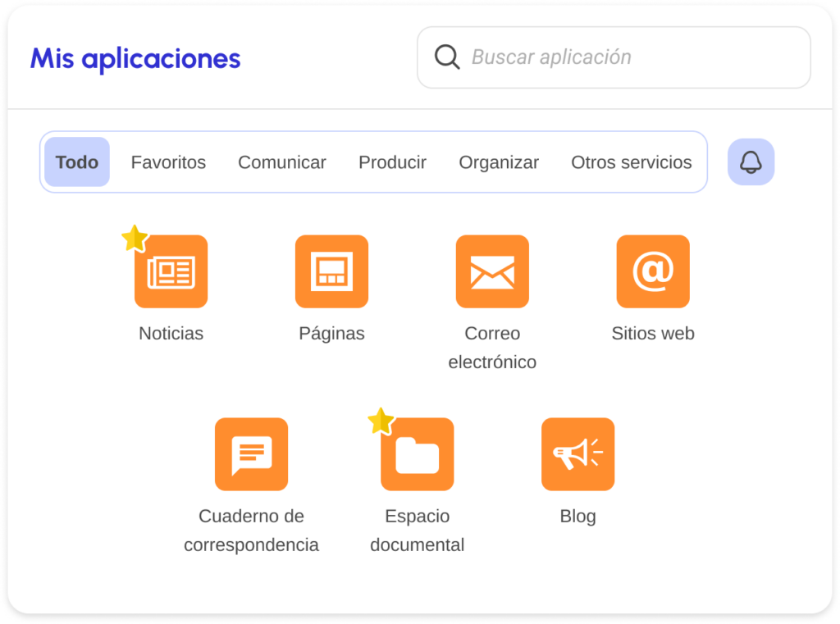Viewport: 840px width, 624px height.
Task: Click the Mis aplicaciones heading
Action: 135,59
